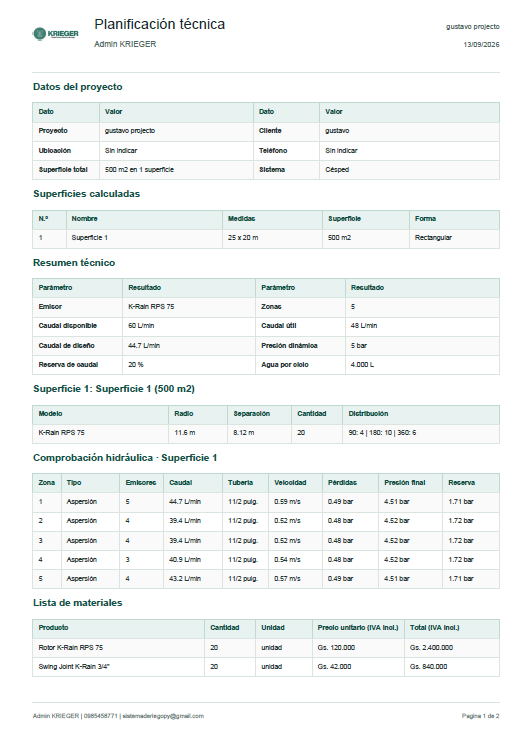The image size is (529, 736).
Task: Select the 'Gs. 840.000' total
Action: (429, 667)
